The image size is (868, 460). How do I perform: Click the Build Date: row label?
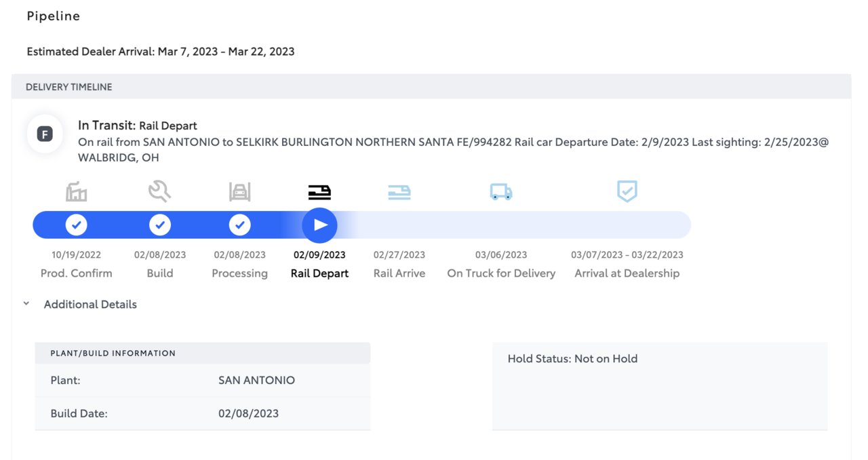coord(79,413)
